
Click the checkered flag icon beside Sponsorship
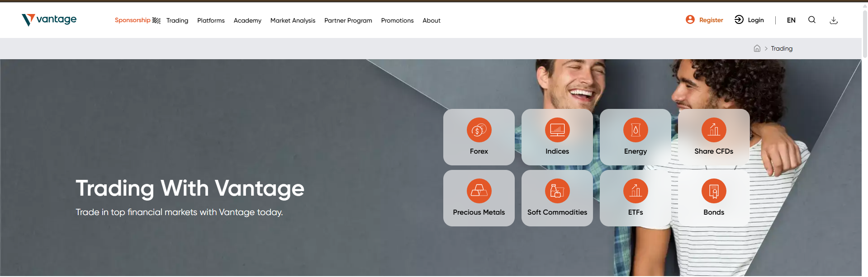[x=157, y=20]
